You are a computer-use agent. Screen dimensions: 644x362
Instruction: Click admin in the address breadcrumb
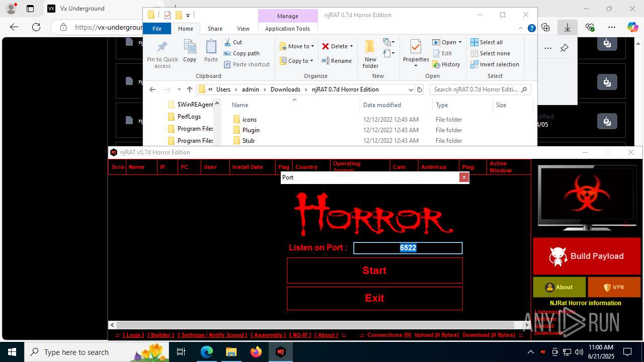coord(251,89)
